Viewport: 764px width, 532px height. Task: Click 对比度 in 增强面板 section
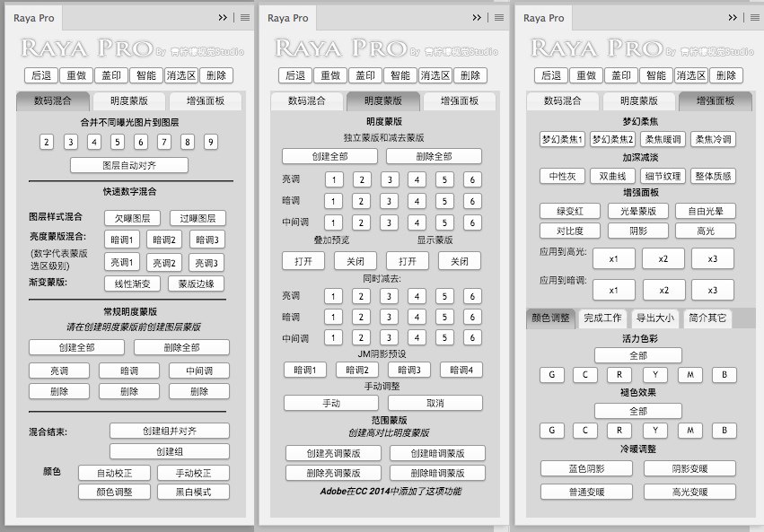pos(570,231)
